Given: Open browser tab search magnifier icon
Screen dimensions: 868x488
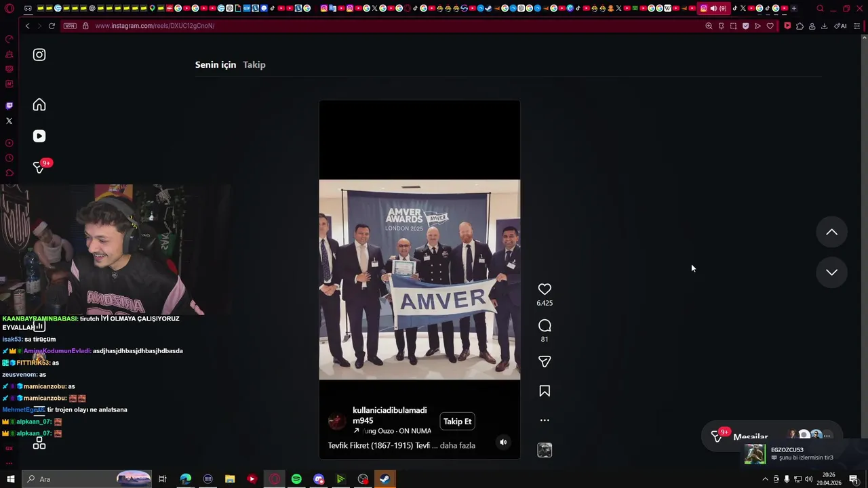Looking at the screenshot, I should point(820,8).
